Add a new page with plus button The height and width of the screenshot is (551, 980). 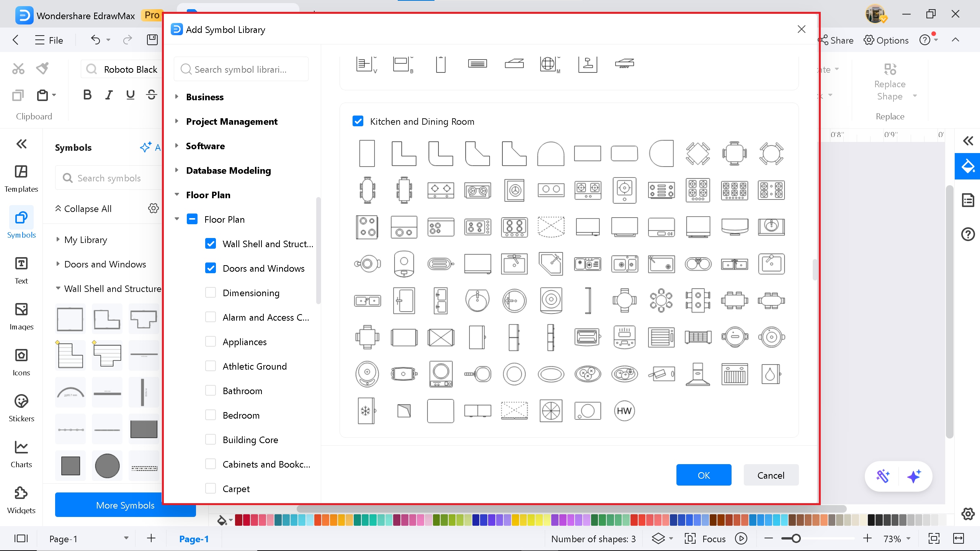(151, 538)
